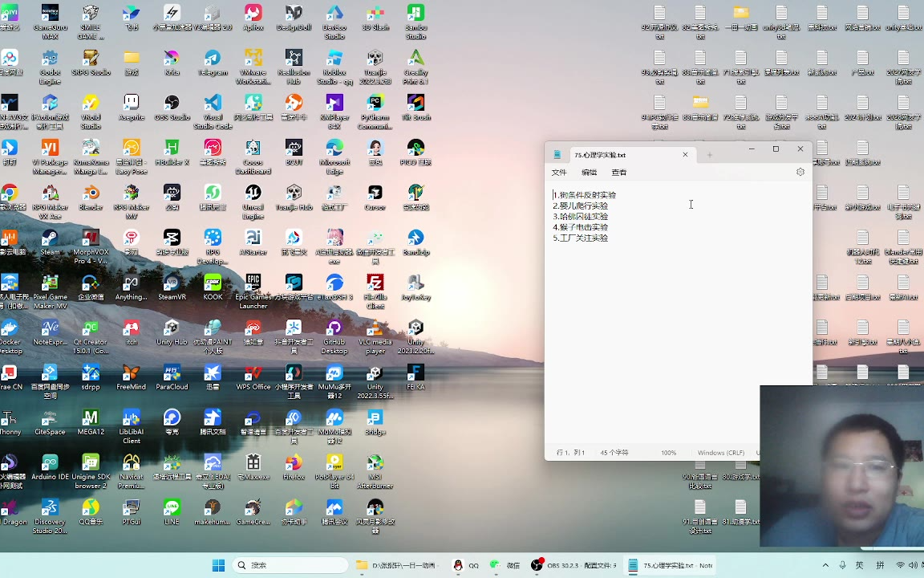The height and width of the screenshot is (578, 924).
Task: Open the MEGA12 desktop shortcut
Action: coord(91,421)
